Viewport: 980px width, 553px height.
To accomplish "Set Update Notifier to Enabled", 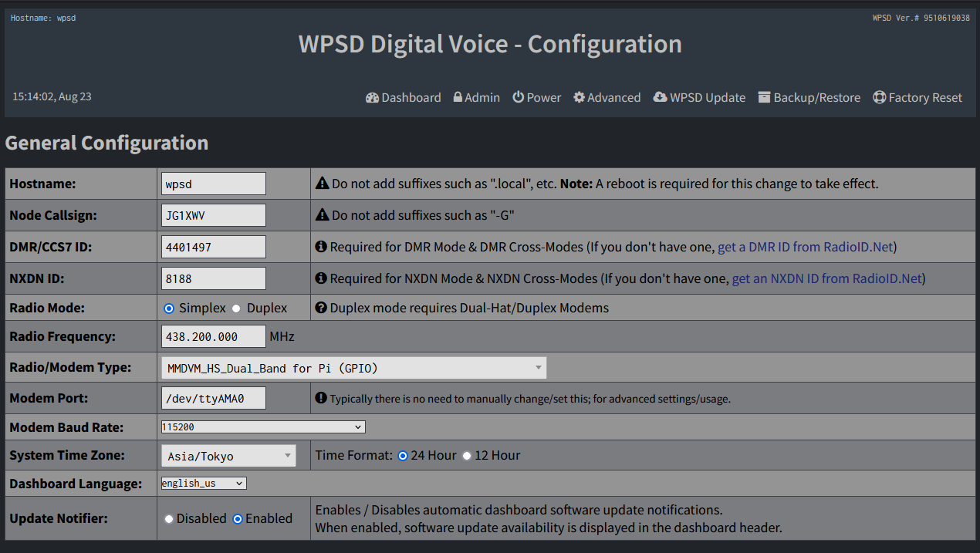I will pos(238,519).
